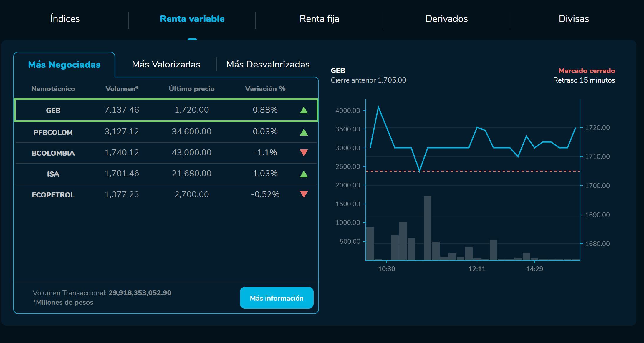Click the Variación % column header
Viewport: 644px width, 343px height.
(265, 88)
